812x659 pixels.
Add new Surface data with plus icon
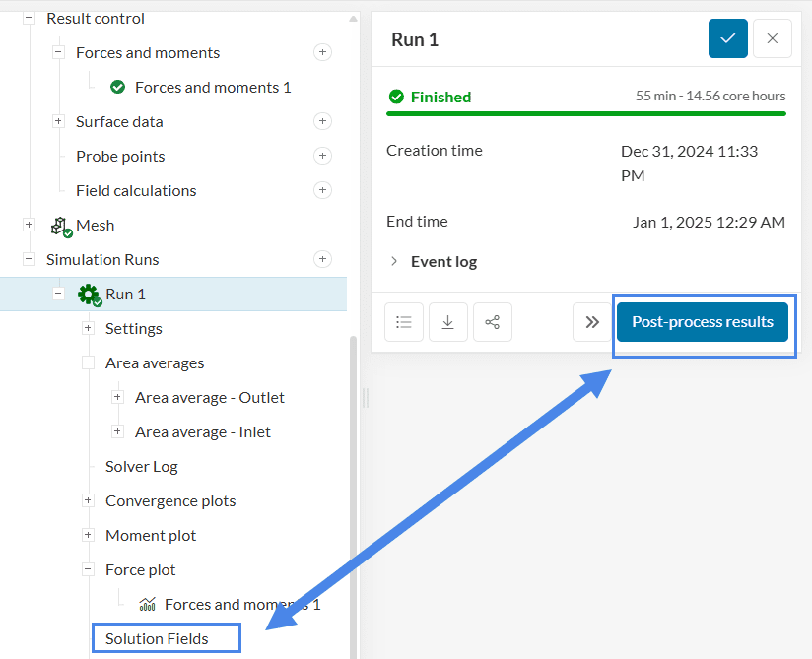click(x=322, y=121)
